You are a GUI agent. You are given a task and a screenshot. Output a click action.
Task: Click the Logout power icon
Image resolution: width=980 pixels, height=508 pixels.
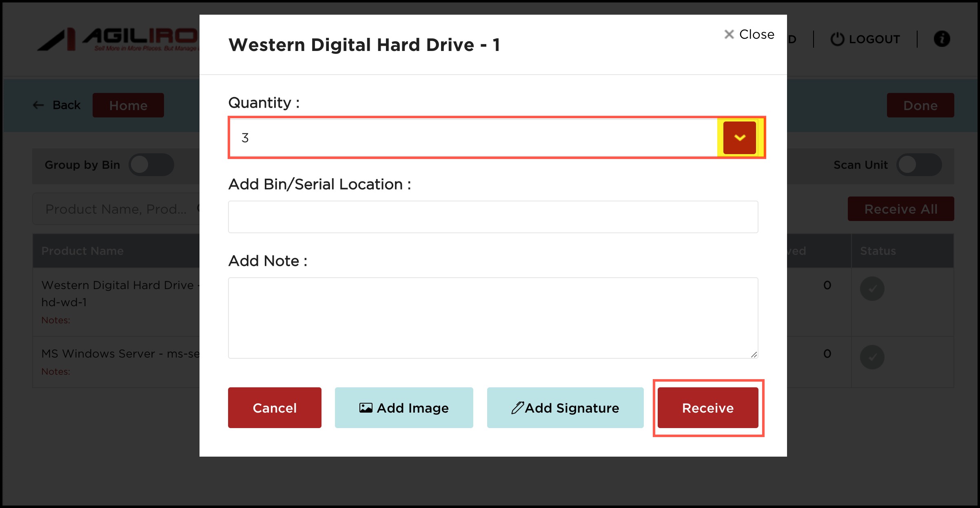point(837,39)
